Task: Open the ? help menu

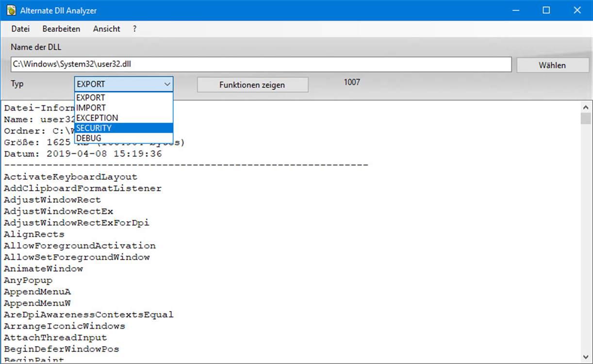Action: [134, 29]
